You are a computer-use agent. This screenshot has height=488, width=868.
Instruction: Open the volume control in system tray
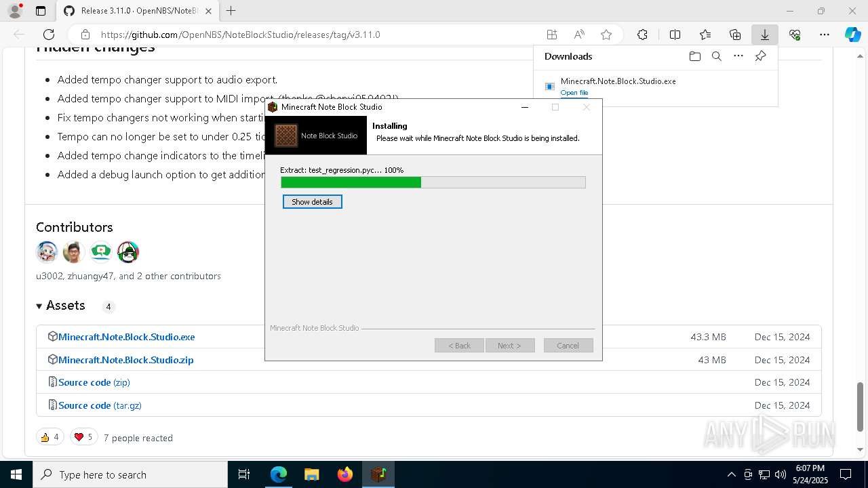click(780, 474)
